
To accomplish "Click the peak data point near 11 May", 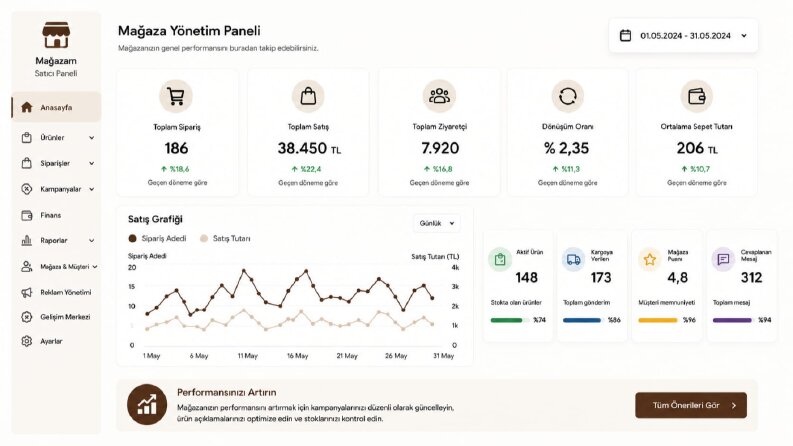I will (244, 271).
